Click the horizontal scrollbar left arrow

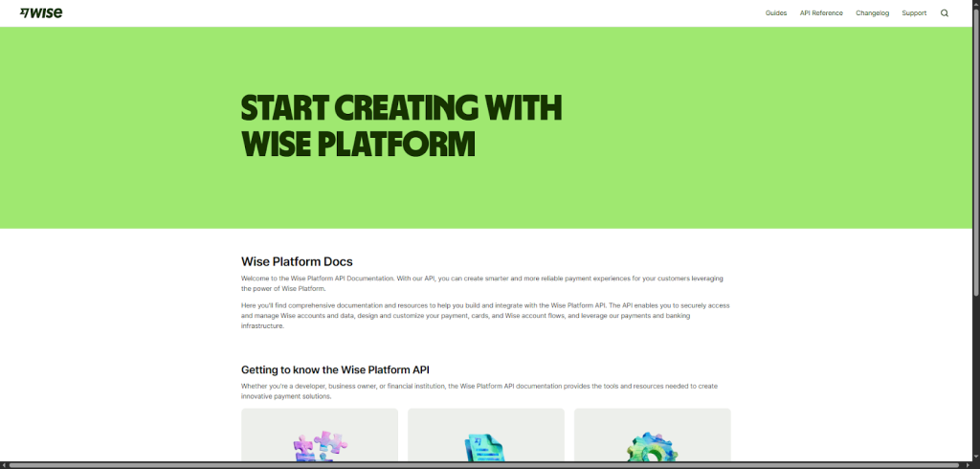[4, 465]
